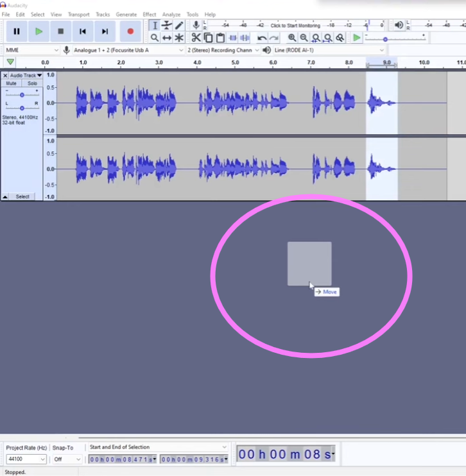Click the Undo arrow icon
The height and width of the screenshot is (476, 466).
(262, 38)
